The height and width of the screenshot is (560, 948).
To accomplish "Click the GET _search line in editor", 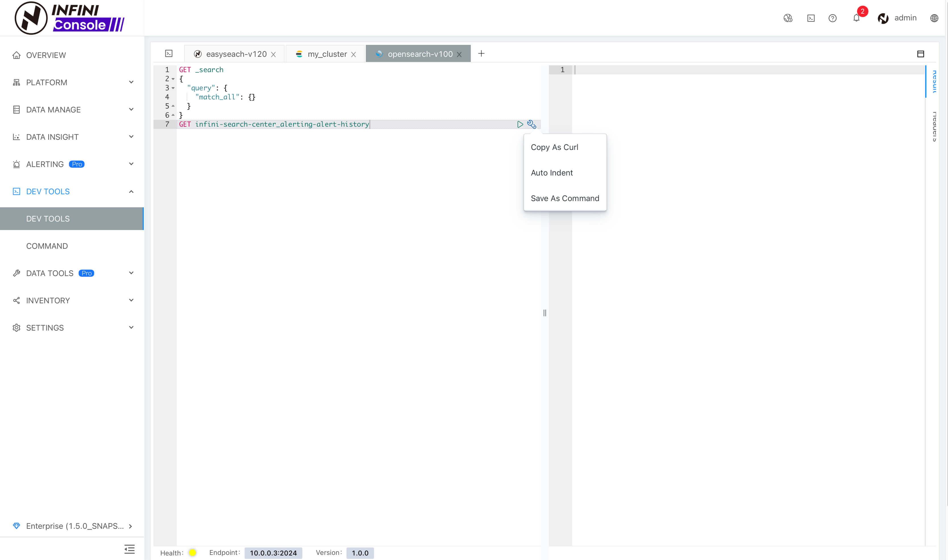I will (201, 70).
